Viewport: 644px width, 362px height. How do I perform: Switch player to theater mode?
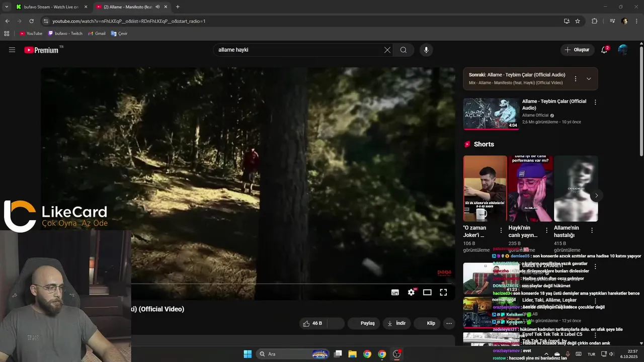[x=427, y=292]
